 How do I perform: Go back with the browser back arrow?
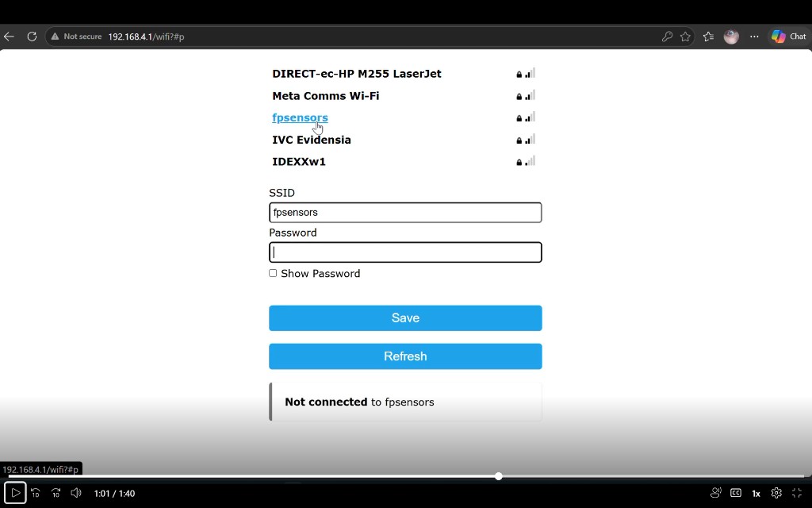9,37
